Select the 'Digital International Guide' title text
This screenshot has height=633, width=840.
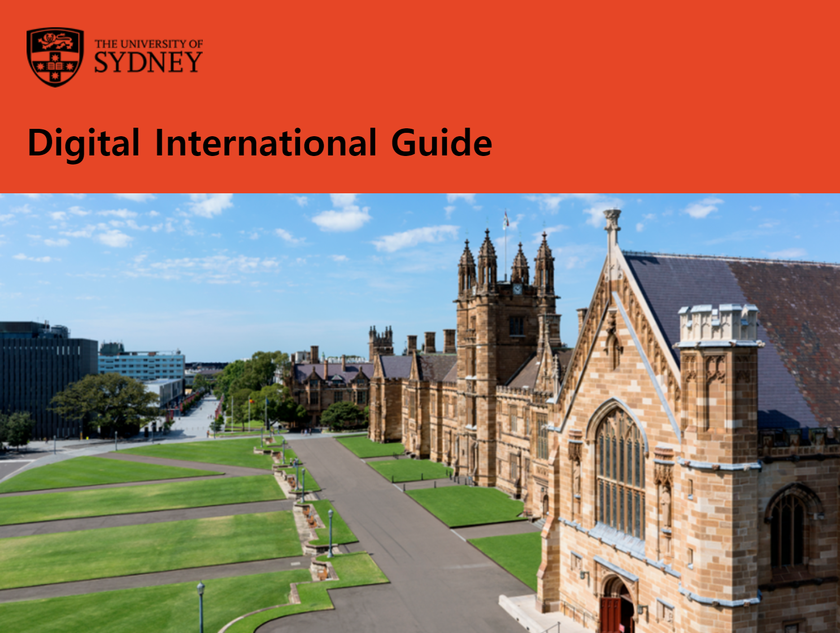pos(260,142)
